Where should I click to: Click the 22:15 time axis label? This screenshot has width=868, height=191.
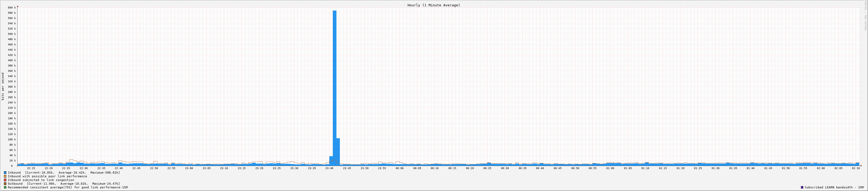coord(31,168)
